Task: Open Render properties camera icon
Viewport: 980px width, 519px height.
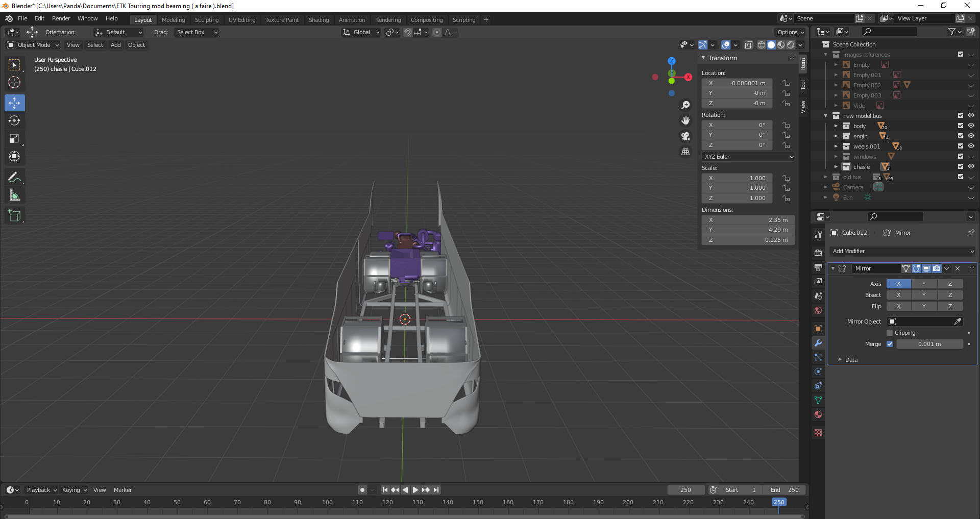Action: [x=818, y=253]
